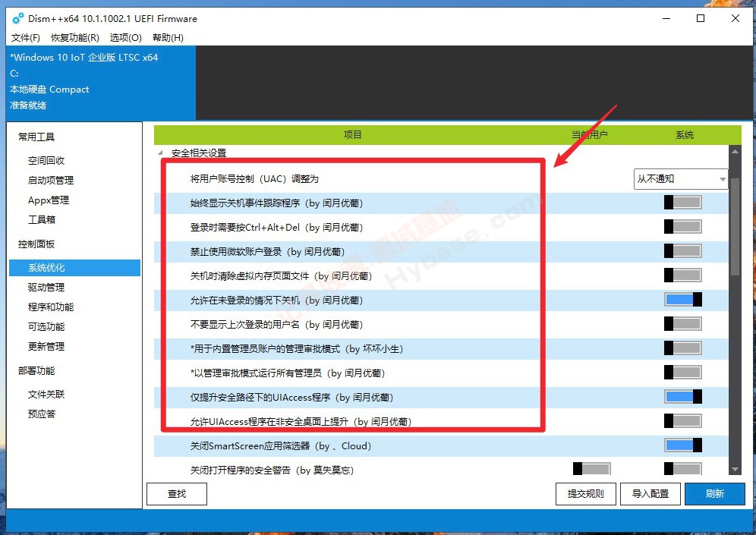The width and height of the screenshot is (756, 535).
Task: Open the 文件(F) menu
Action: [26, 38]
